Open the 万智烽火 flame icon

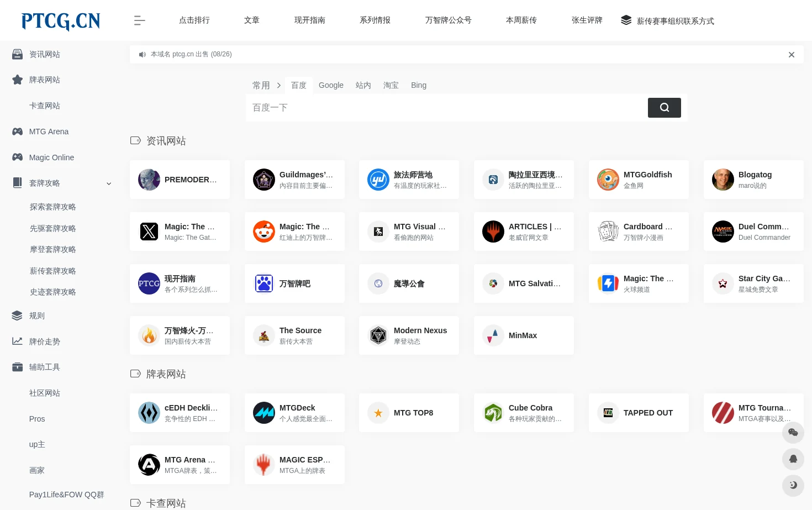pyautogui.click(x=149, y=335)
